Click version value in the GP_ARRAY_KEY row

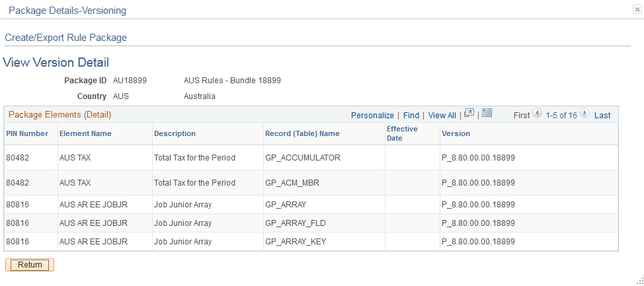tap(479, 242)
